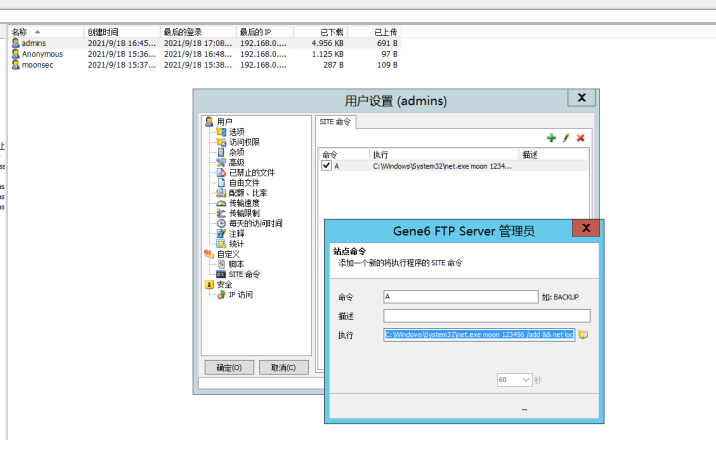Close the Gene6 FTP Server 管理员 dialog
Screen dimensions: 716x453
586,228
